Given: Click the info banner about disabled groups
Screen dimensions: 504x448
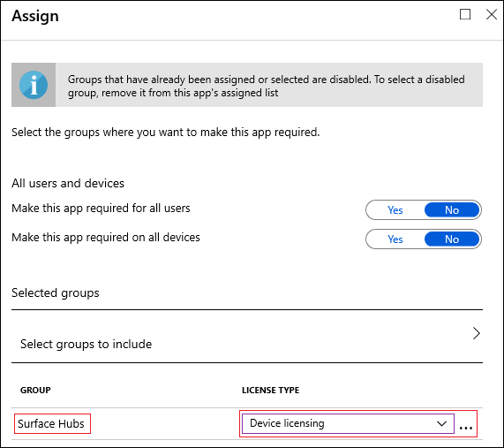Looking at the screenshot, I should tap(247, 85).
